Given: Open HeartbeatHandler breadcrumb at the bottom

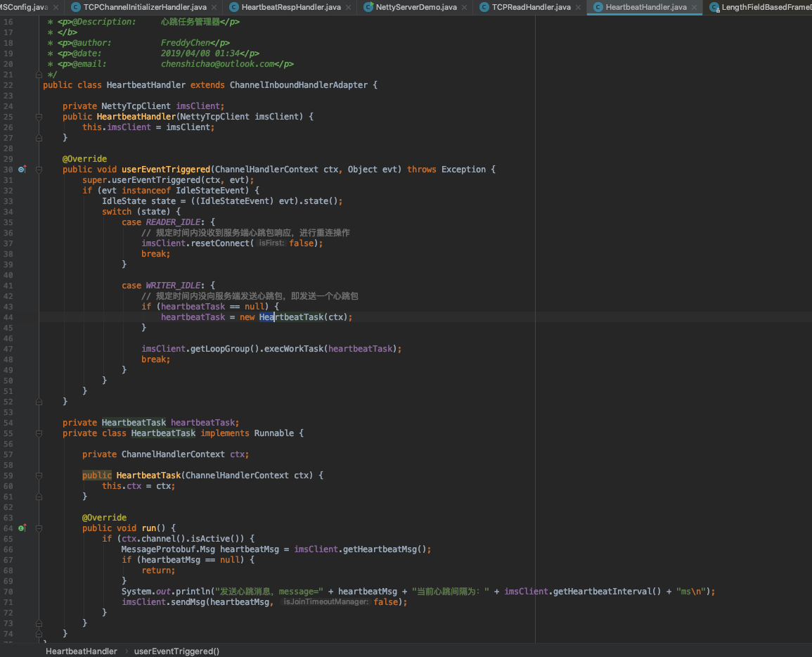Looking at the screenshot, I should 81,651.
